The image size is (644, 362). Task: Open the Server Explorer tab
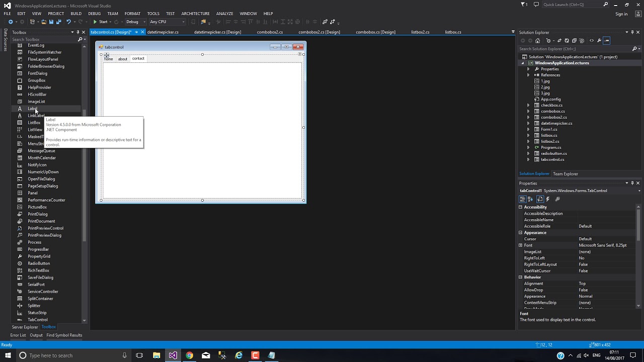[25, 327]
